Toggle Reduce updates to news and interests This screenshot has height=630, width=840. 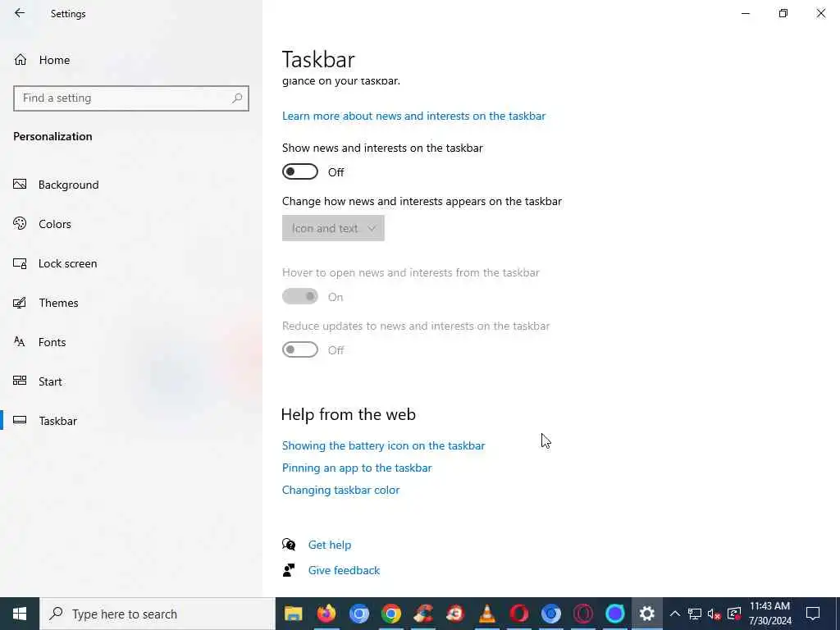coord(300,349)
